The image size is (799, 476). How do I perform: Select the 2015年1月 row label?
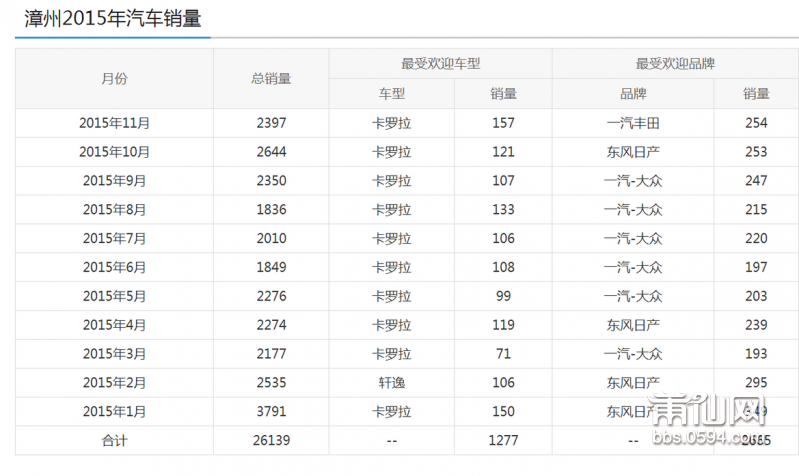[114, 412]
